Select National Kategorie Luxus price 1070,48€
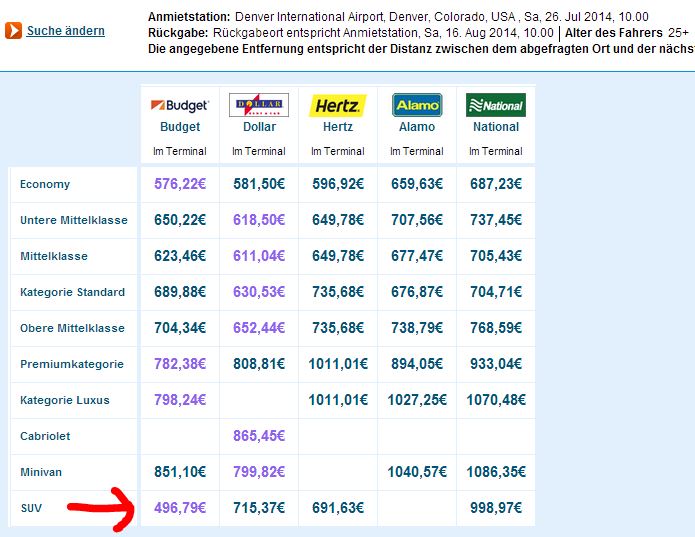Viewport: 695px width, 537px height. pyautogui.click(x=496, y=400)
